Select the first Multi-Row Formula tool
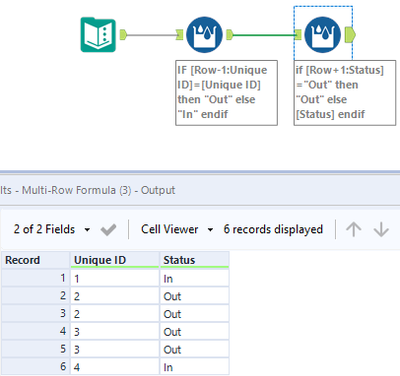400x376 pixels. pyautogui.click(x=204, y=35)
